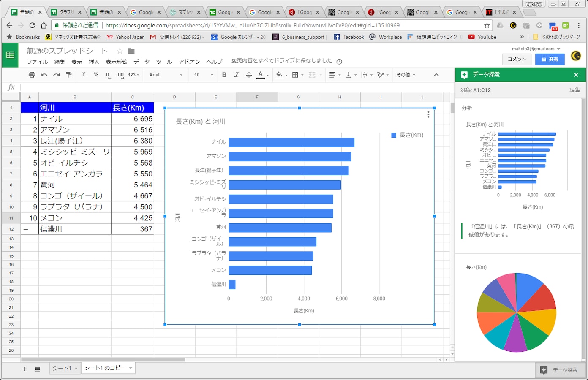Viewport: 588px width, 380px height.
Task: Apply currency format with the ¥ icon
Action: coord(83,75)
